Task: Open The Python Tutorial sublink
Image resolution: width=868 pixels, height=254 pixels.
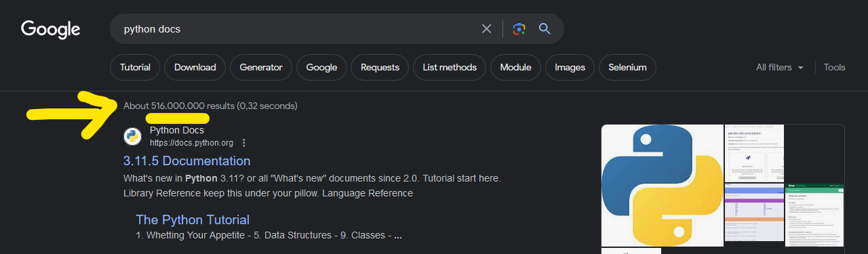Action: click(193, 219)
